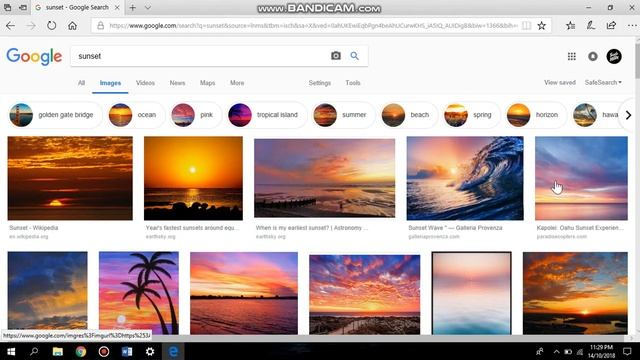Switch to the Videos tab
This screenshot has height=360, width=640.
coord(145,83)
